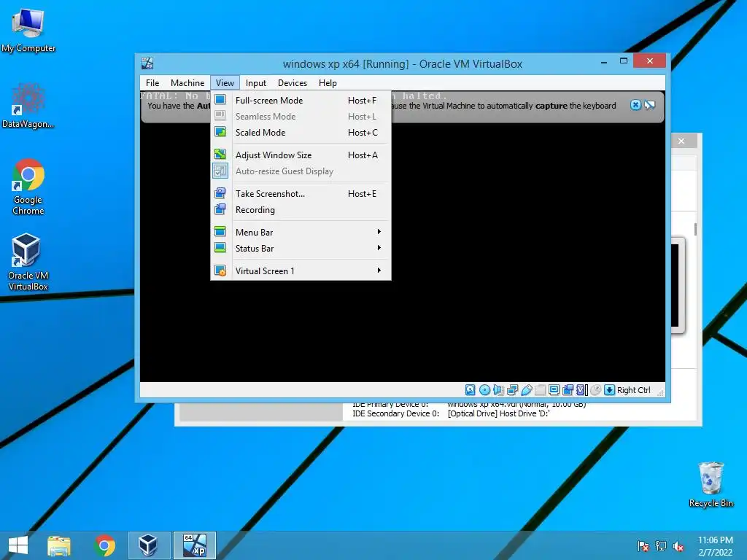Click the Windows Start button

(18, 545)
